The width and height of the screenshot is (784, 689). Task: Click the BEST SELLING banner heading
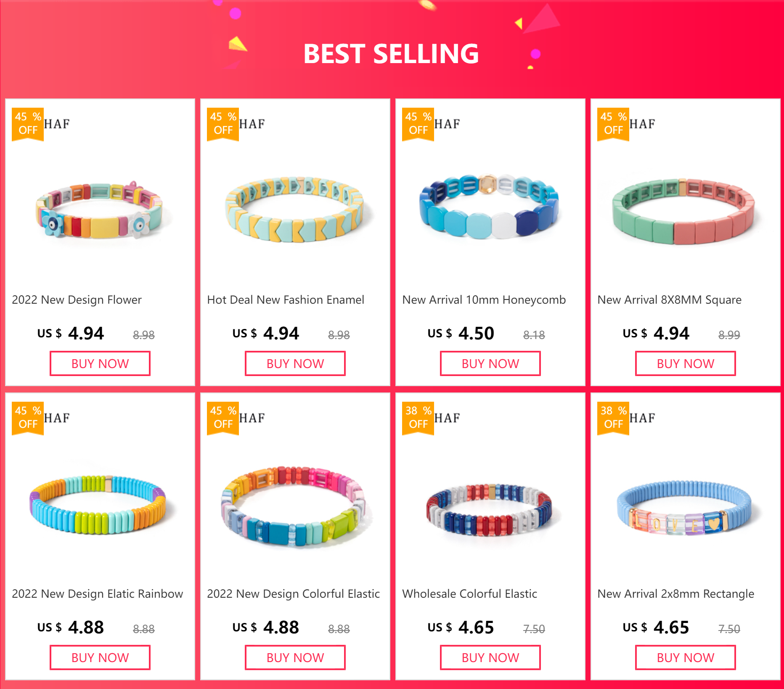[391, 54]
